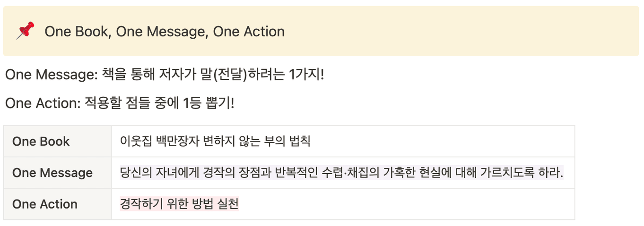644x226 pixels.
Task: Click the words "One Book" in the callout title
Action: point(78,32)
